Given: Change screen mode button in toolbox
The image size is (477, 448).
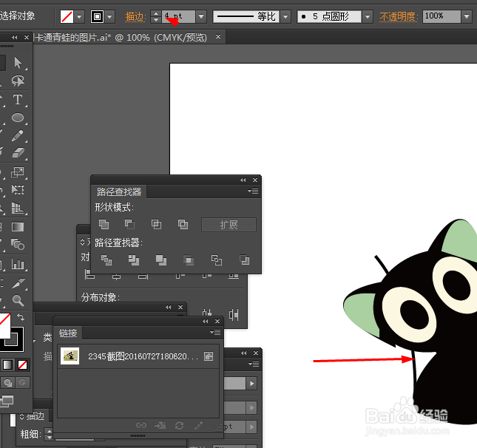Looking at the screenshot, I should 7,401.
